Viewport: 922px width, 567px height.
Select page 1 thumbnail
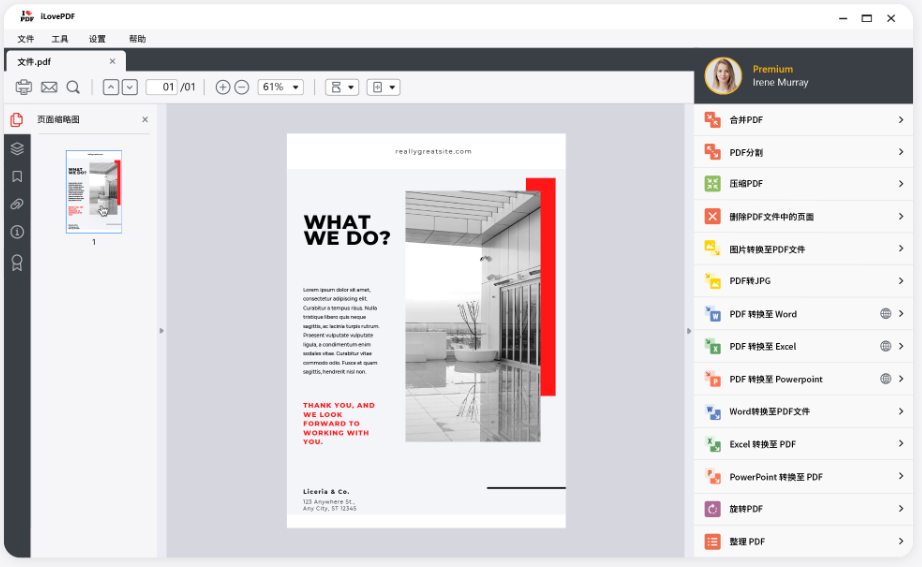[x=94, y=192]
